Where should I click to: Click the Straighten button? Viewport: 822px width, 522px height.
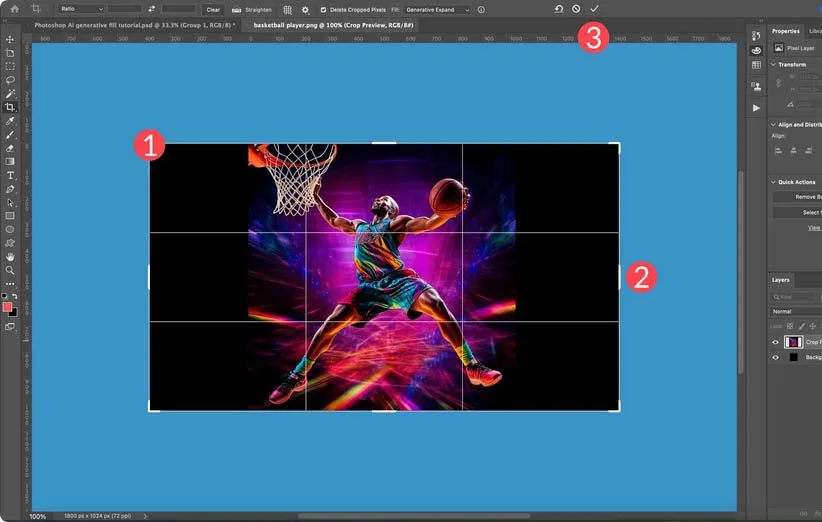click(252, 9)
